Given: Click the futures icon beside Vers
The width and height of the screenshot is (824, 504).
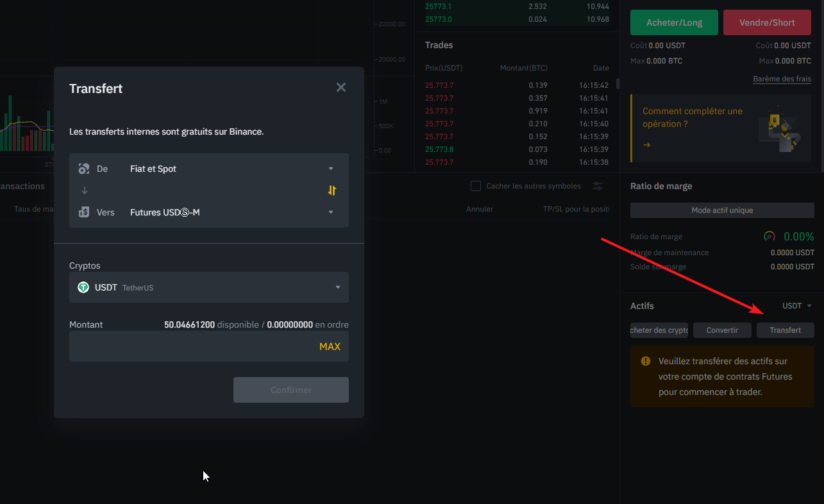Looking at the screenshot, I should (84, 212).
